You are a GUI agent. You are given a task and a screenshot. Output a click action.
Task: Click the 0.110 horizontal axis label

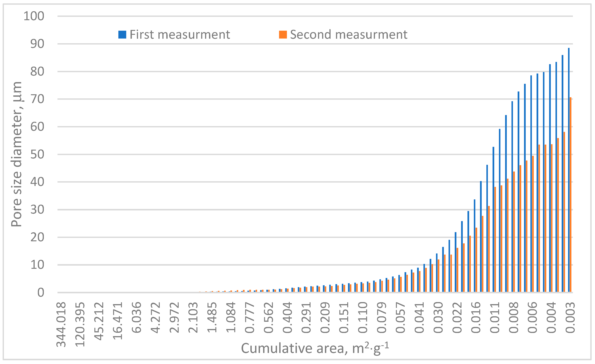pos(363,317)
